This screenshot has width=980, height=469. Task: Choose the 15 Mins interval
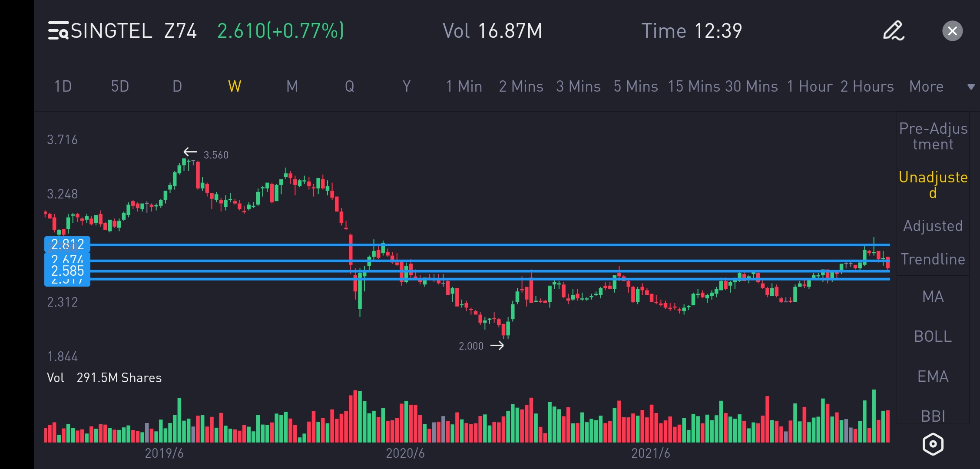[x=694, y=86]
